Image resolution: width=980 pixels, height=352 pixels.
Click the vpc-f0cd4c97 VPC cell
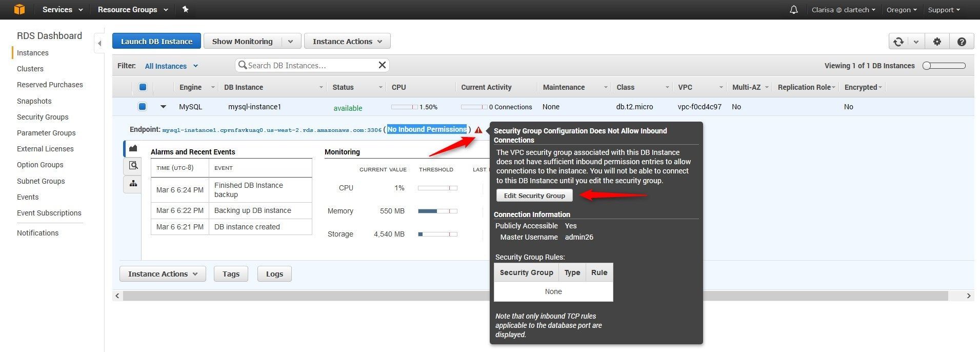(699, 107)
